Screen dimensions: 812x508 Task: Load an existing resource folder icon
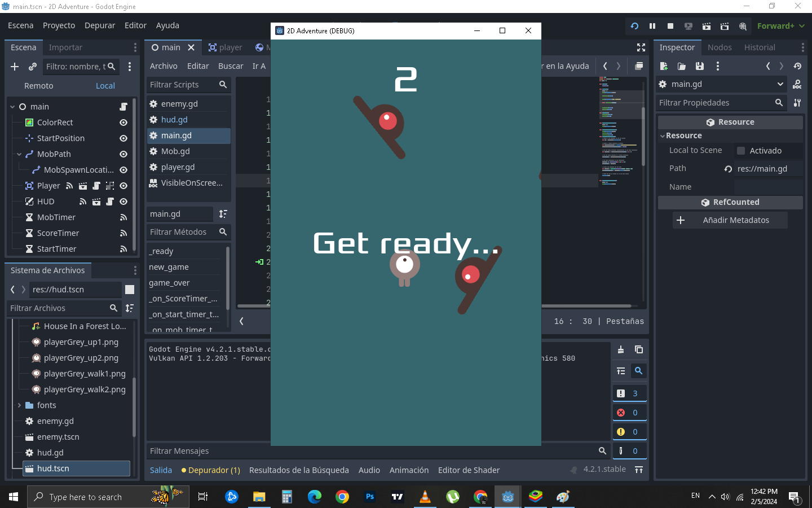682,66
